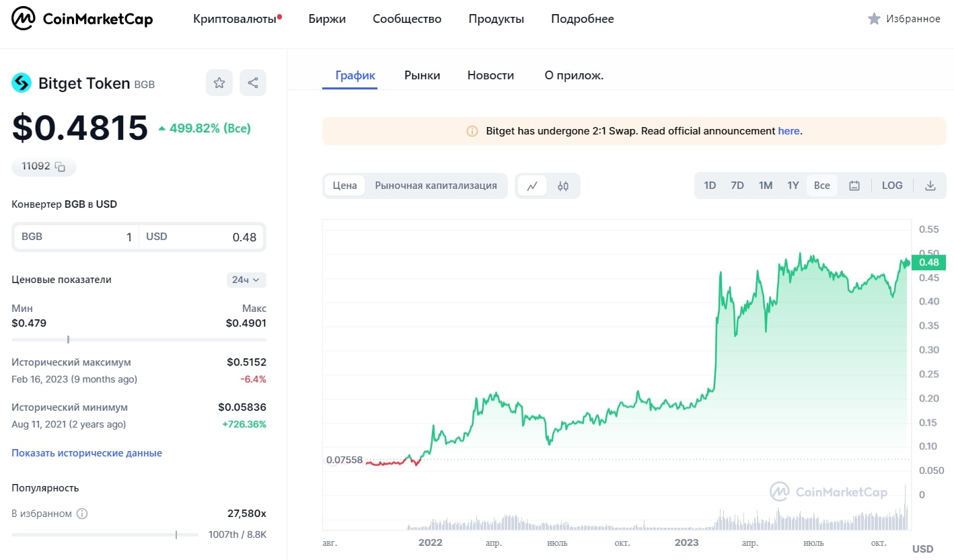The width and height of the screenshot is (954, 560).
Task: Open 'here' announcement link
Action: (x=788, y=131)
